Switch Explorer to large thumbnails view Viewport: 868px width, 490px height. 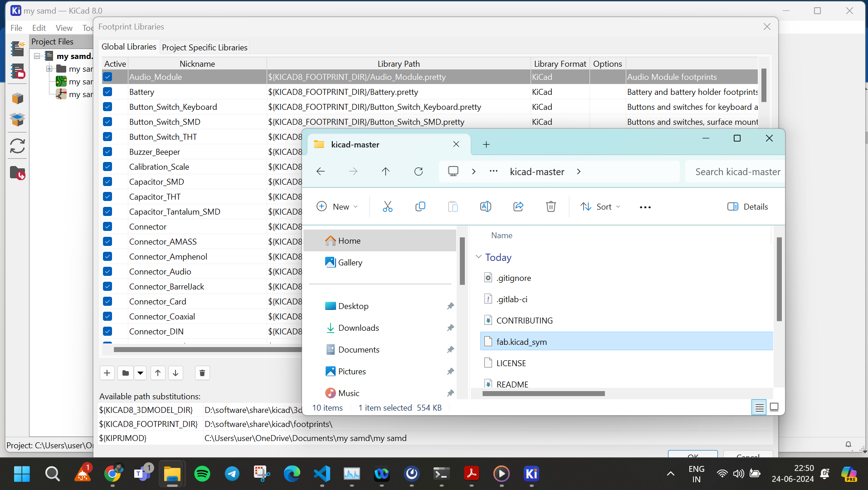774,407
